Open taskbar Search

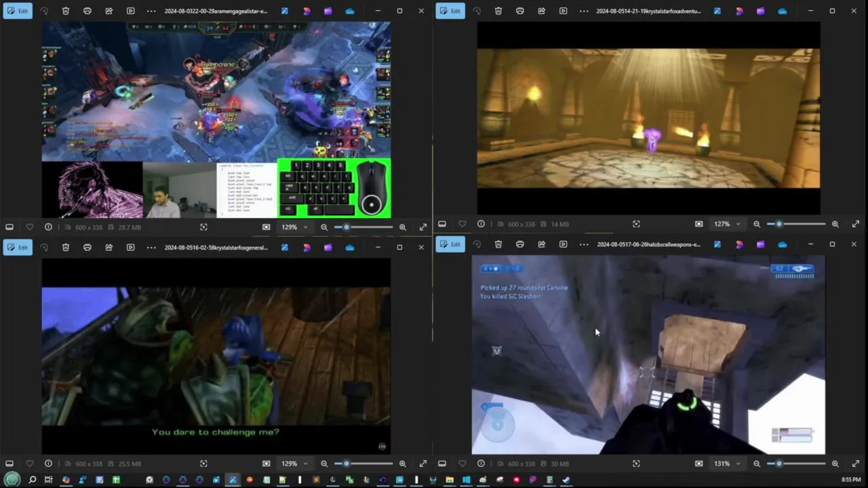pos(32,480)
